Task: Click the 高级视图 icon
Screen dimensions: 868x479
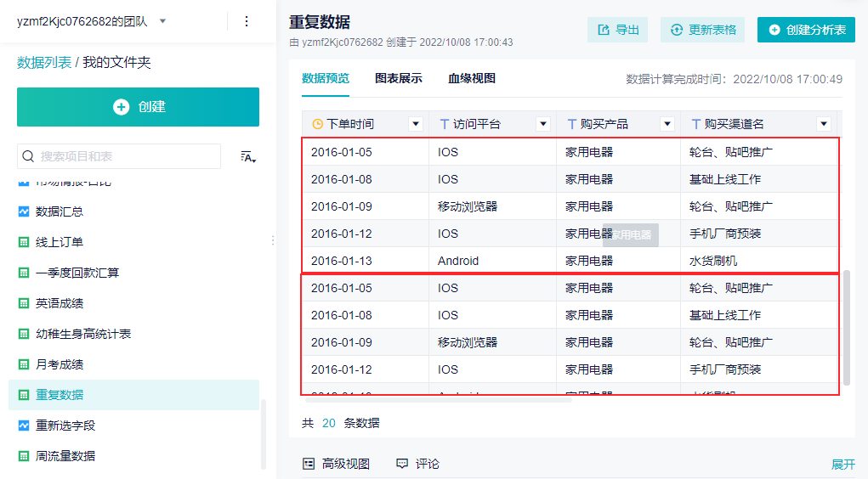Action: coord(309,464)
